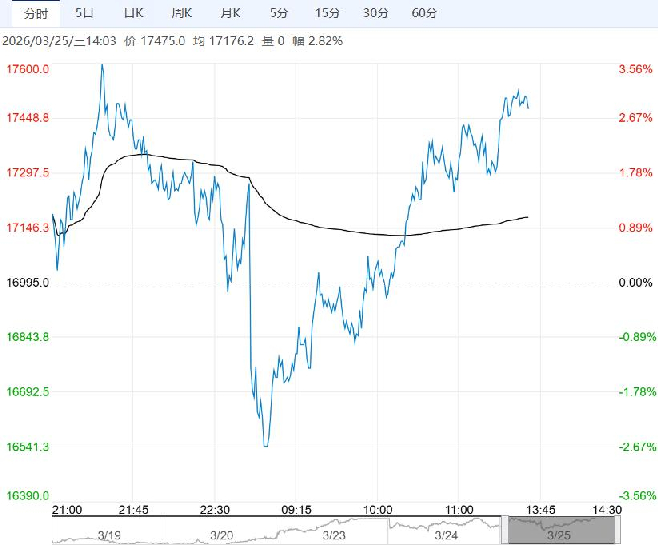Screen dimensions: 658x546
Task: Click the 0.00% baseline label on right axis
Action: 635,283
